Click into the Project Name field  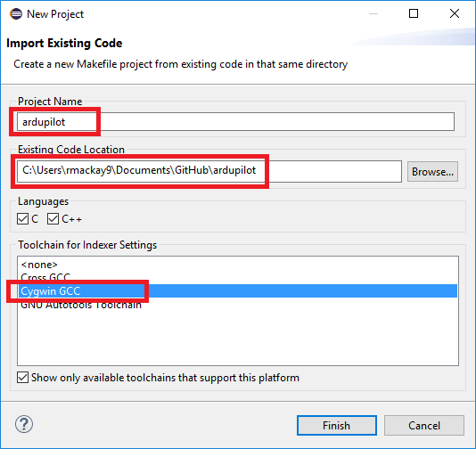tap(235, 122)
